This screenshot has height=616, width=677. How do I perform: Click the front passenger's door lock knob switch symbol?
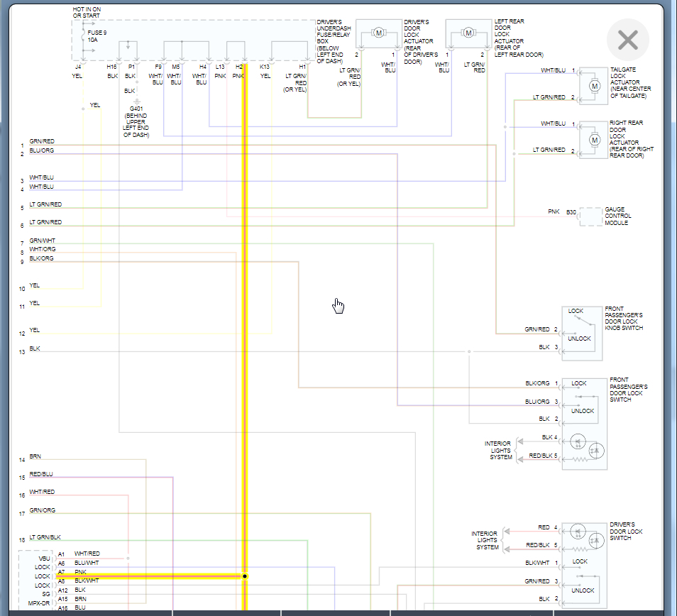(582, 334)
